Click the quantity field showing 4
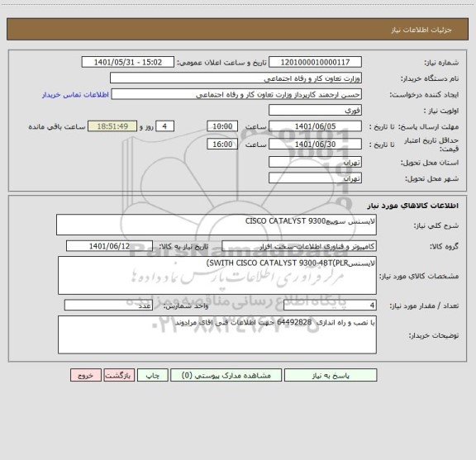This screenshot has height=460, width=476. pos(330,306)
